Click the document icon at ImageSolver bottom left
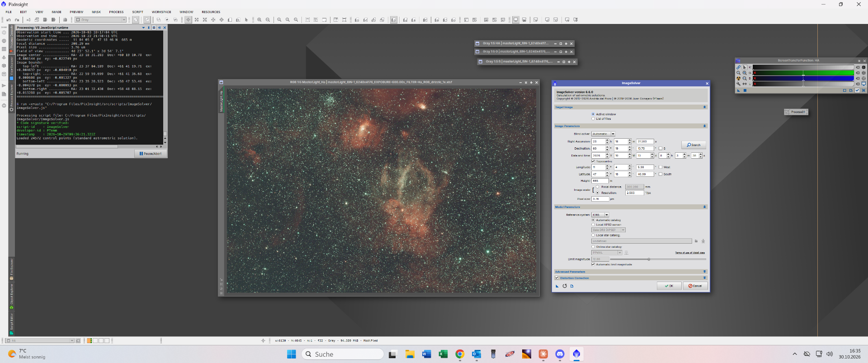 point(572,286)
